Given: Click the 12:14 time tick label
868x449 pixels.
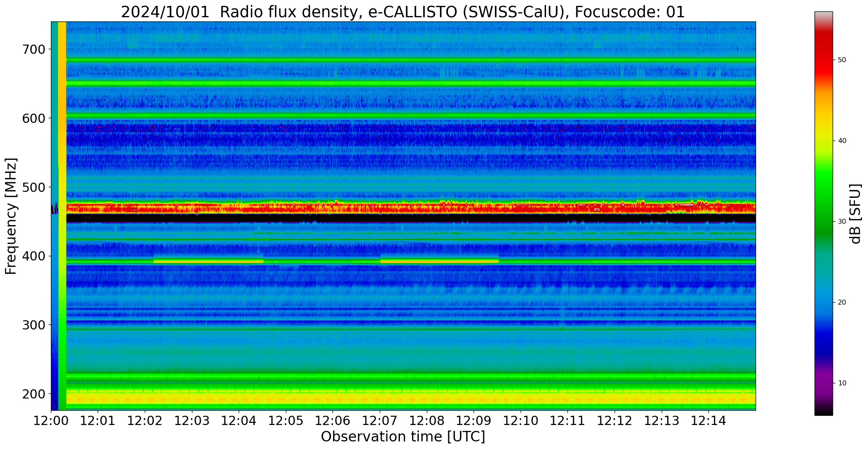Looking at the screenshot, I should click(708, 420).
